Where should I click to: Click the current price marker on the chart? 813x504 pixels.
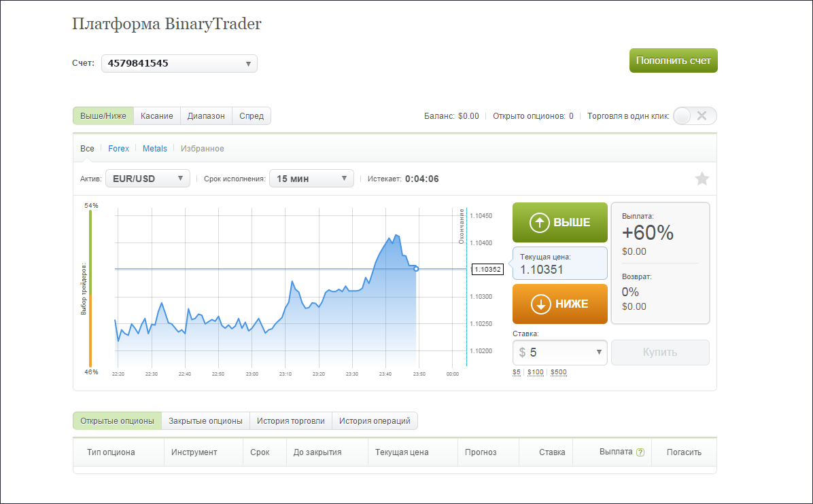[416, 269]
